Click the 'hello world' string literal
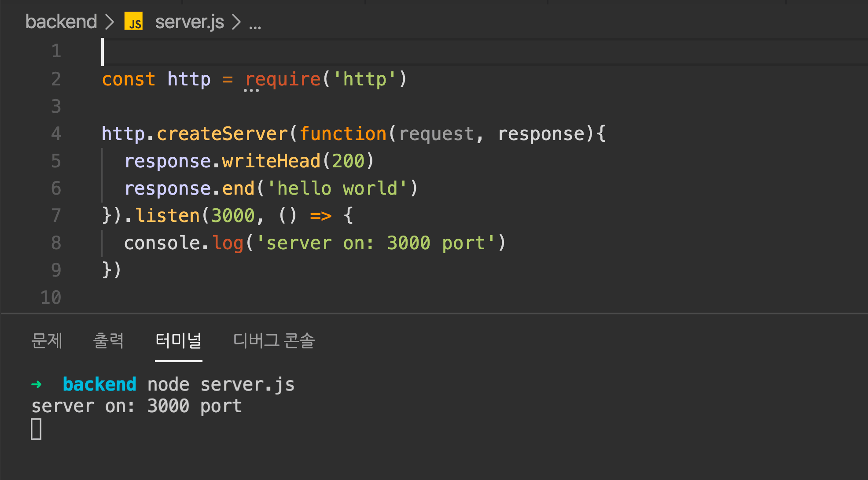The height and width of the screenshot is (480, 868). pyautogui.click(x=337, y=188)
